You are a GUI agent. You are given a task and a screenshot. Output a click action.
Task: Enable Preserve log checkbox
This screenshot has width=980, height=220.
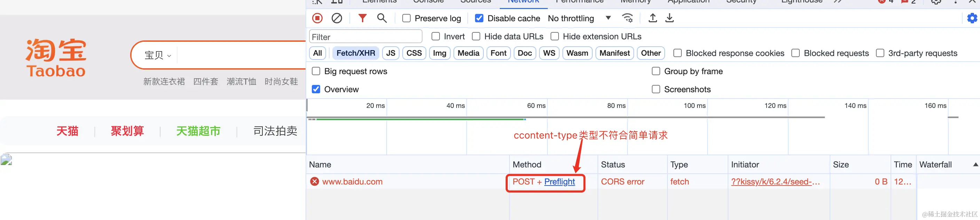click(406, 18)
